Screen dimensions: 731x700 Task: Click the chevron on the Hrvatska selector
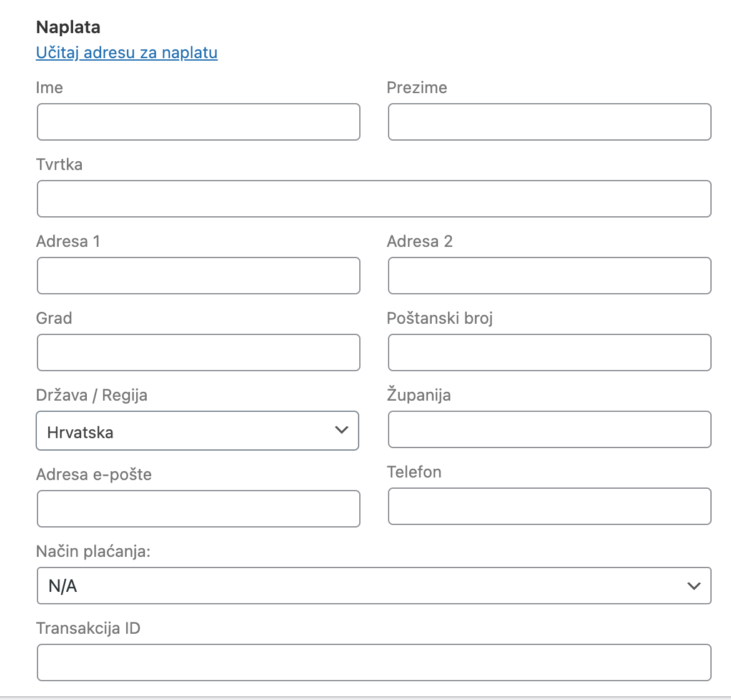[341, 431]
